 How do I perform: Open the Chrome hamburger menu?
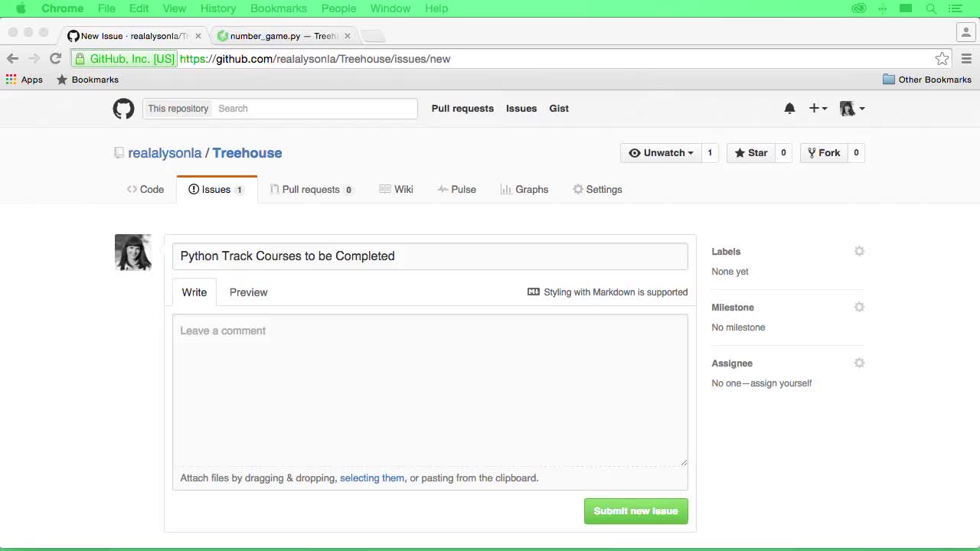966,59
